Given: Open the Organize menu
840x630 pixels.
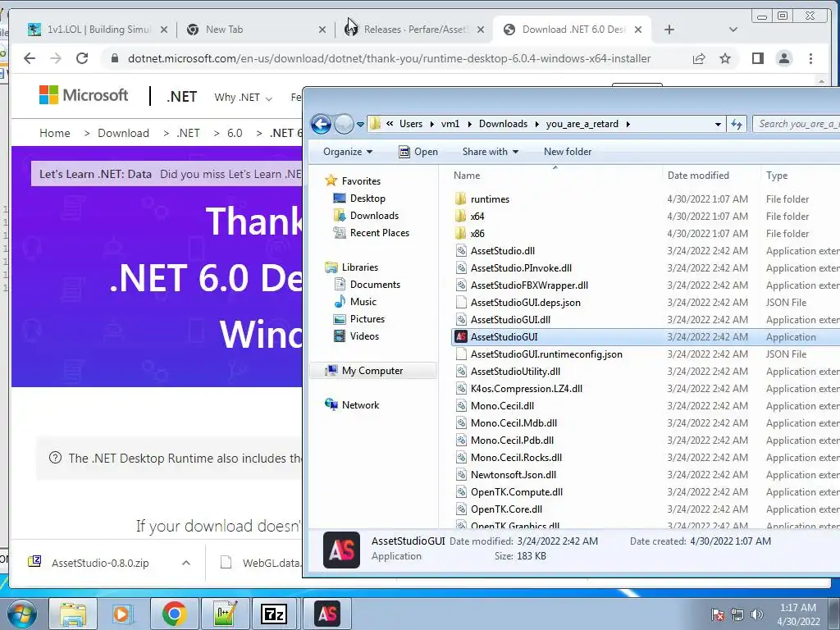Looking at the screenshot, I should point(347,152).
